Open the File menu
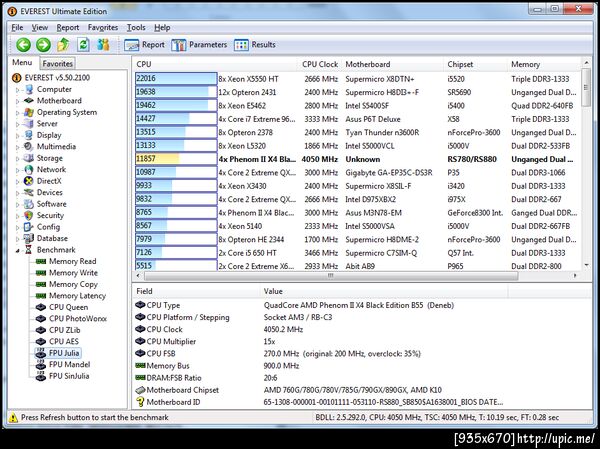The width and height of the screenshot is (600, 449). tap(17, 28)
